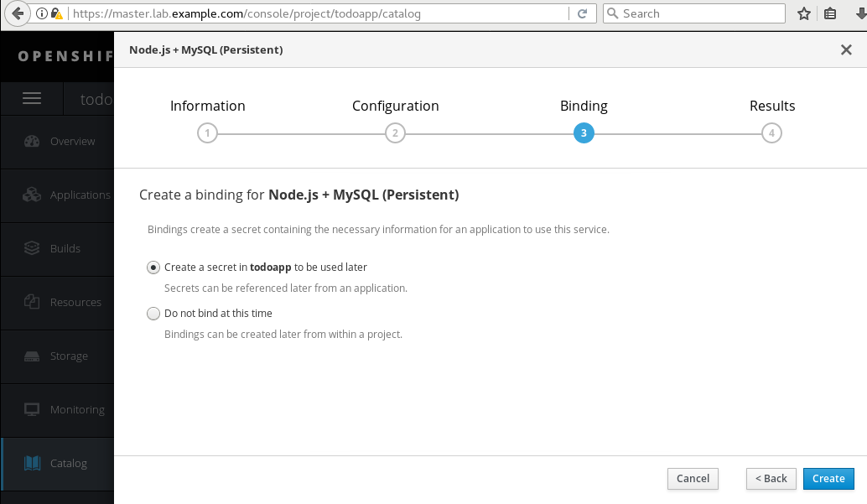
Task: Click the Builds layers icon
Action: click(32, 248)
